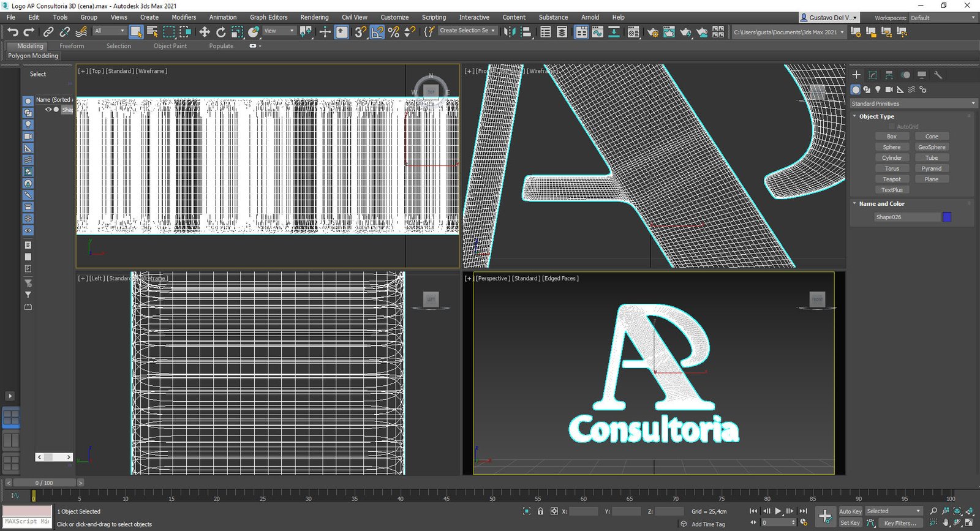980x531 pixels.
Task: Open Render Setup dialog
Action: click(652, 32)
